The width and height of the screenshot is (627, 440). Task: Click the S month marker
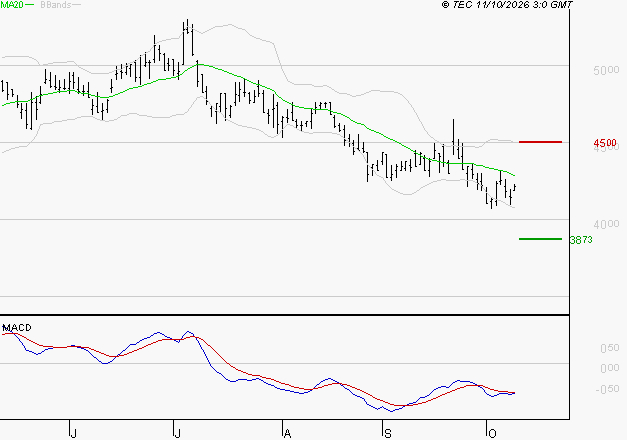[387, 433]
